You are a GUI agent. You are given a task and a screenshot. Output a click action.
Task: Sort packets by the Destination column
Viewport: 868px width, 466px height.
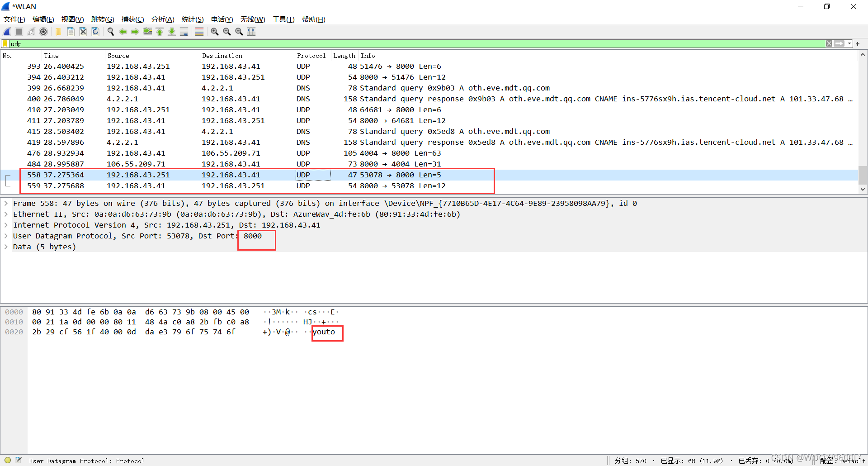click(247, 56)
